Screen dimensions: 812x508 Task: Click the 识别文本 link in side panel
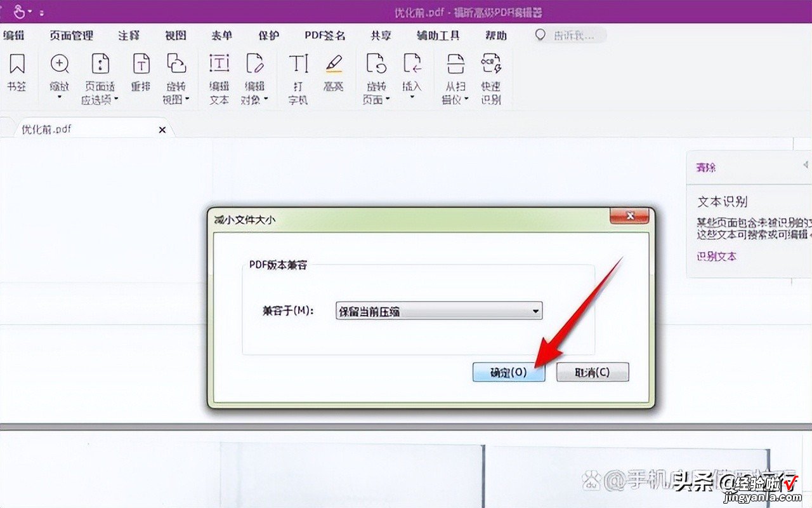[x=716, y=257]
